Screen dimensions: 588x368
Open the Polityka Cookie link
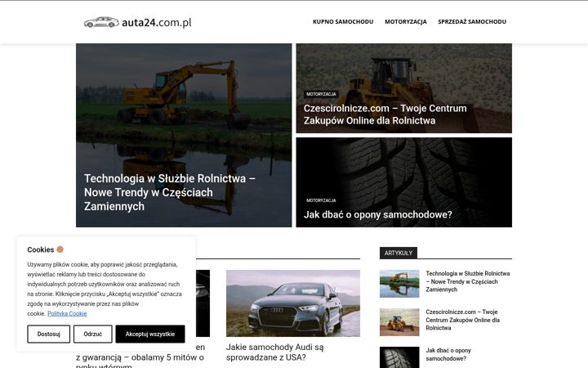tap(67, 313)
